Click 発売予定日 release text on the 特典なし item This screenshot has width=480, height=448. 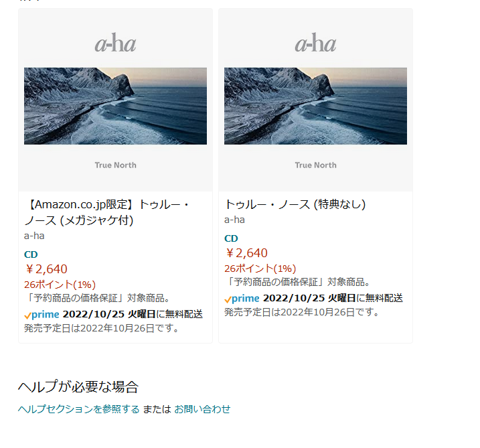(301, 312)
